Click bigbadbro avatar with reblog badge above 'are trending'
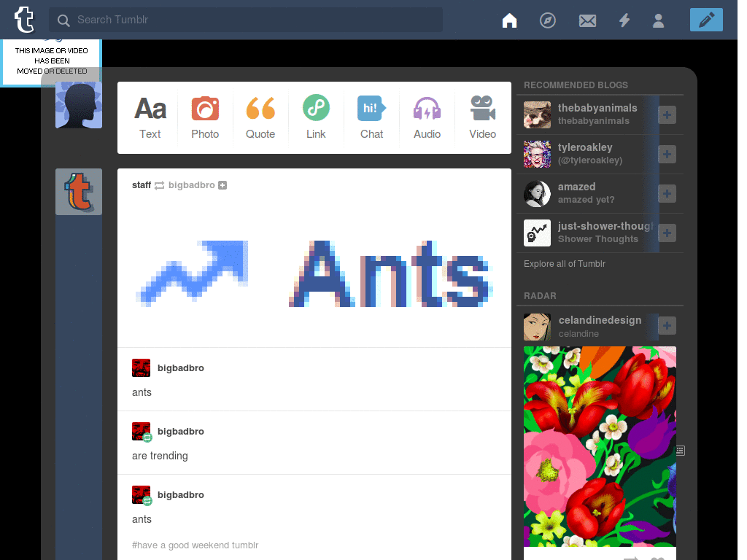This screenshot has height=560, width=747. [x=142, y=432]
